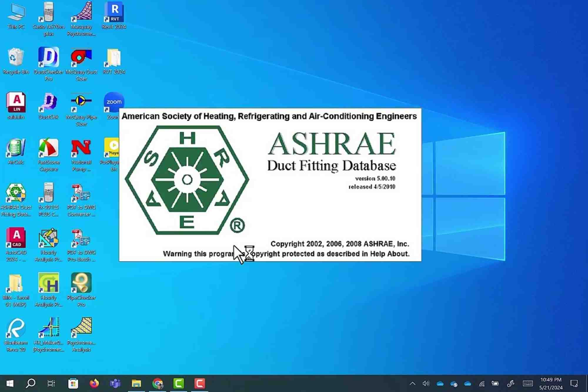Switch to red Camtasia recorder taskbar icon
588x392 pixels.
click(200, 383)
